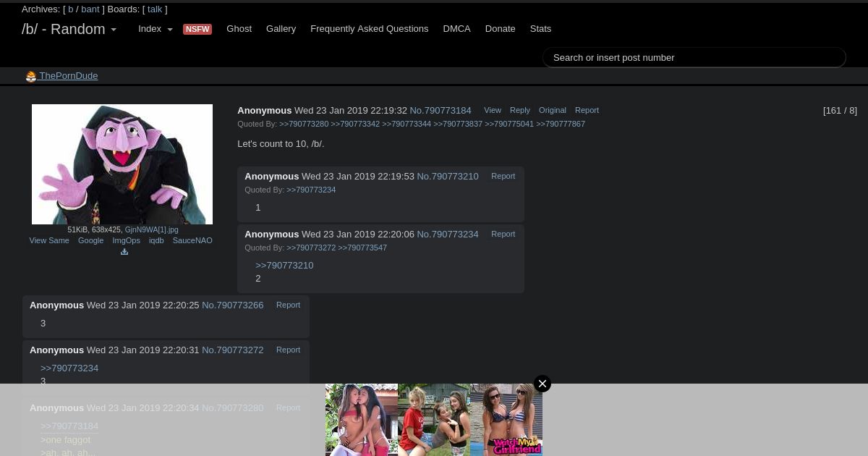Visit ThePornDude link
This screenshot has width=868, height=456.
pyautogui.click(x=68, y=76)
